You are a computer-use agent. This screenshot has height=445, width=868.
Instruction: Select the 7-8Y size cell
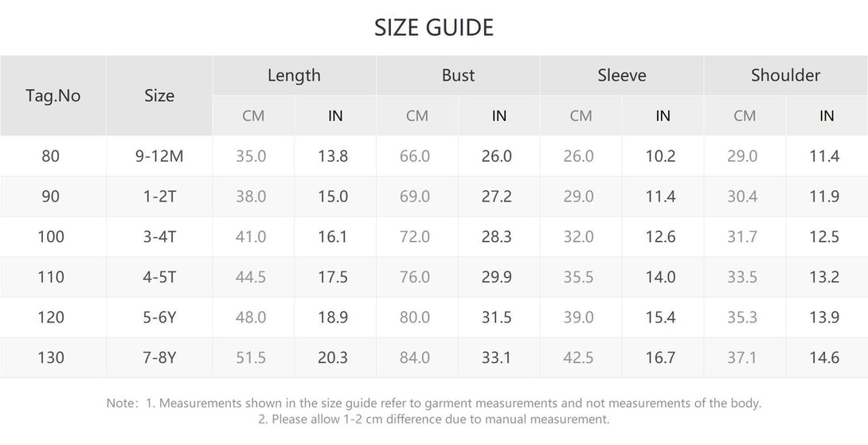[159, 357]
